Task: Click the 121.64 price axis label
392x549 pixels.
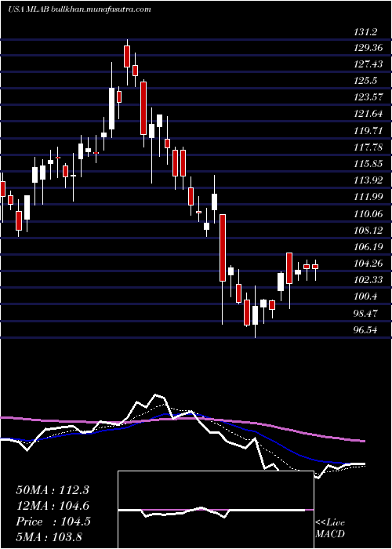Action: [x=368, y=114]
